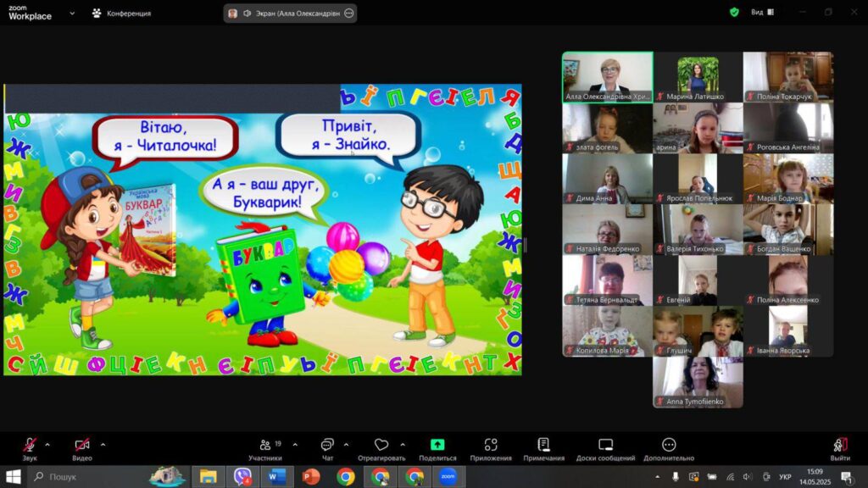This screenshot has width=868, height=488.
Task: Click the Wi-Fi network tray icon
Action: (730, 476)
